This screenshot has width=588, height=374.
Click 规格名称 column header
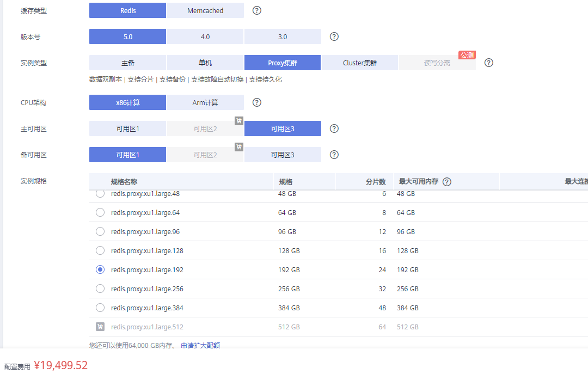(124, 182)
